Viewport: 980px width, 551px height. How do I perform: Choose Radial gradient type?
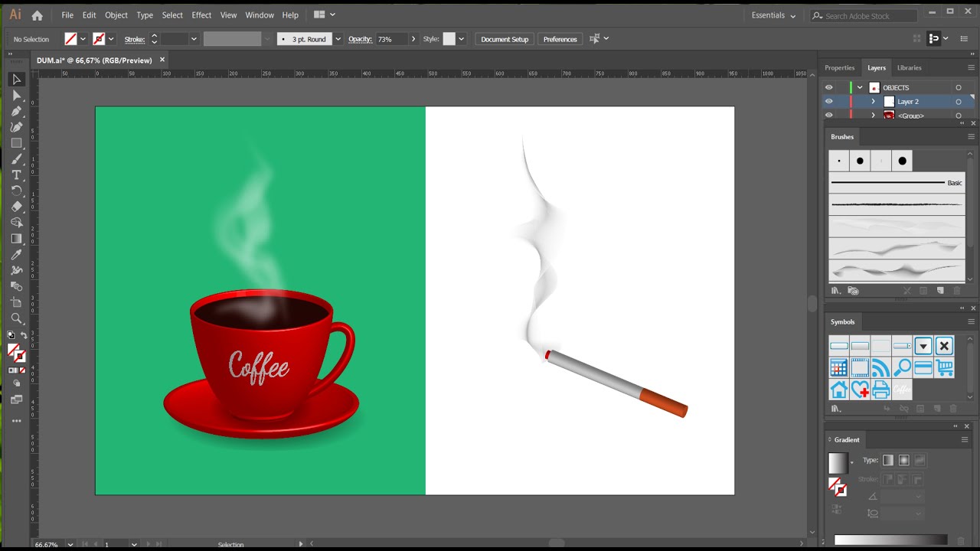(904, 460)
